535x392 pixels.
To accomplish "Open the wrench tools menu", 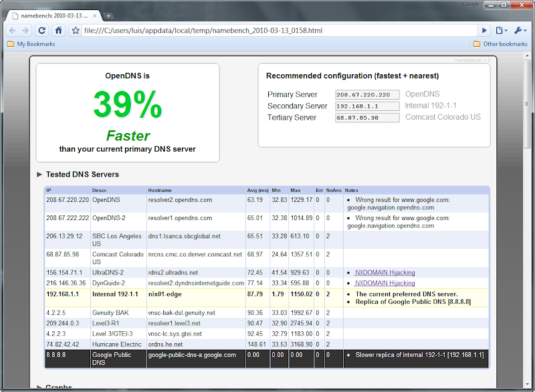I will (x=520, y=30).
